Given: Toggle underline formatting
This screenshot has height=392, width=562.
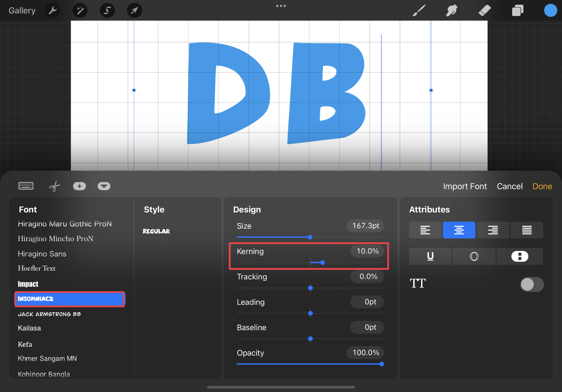Looking at the screenshot, I should tap(430, 256).
